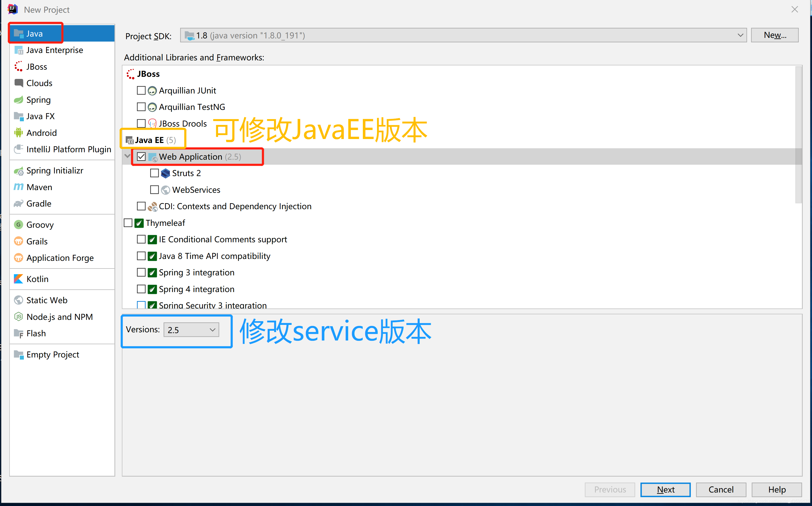The image size is (812, 506).
Task: Tick the Struts 2 checkbox
Action: pos(154,173)
